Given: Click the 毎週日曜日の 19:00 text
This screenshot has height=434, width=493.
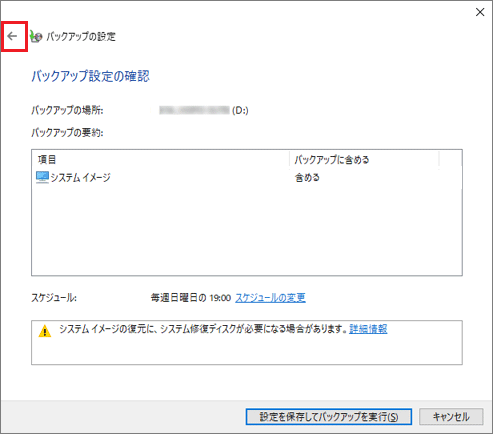Looking at the screenshot, I should tap(191, 297).
